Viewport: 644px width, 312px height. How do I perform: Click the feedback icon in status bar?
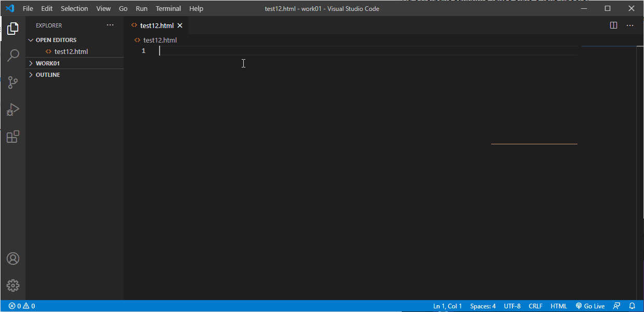coord(617,306)
